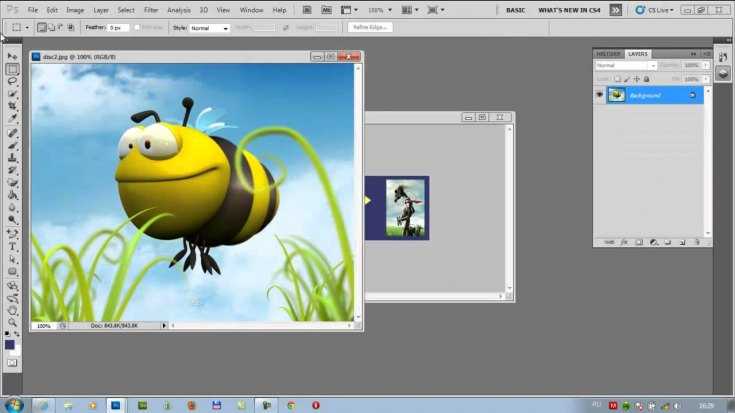
Task: Click the Refine Edge button
Action: (370, 27)
